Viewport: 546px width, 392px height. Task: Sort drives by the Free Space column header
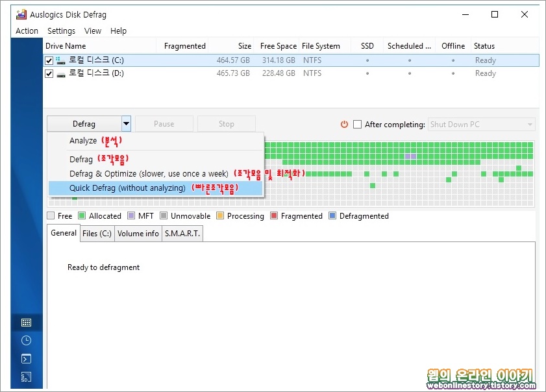point(278,45)
